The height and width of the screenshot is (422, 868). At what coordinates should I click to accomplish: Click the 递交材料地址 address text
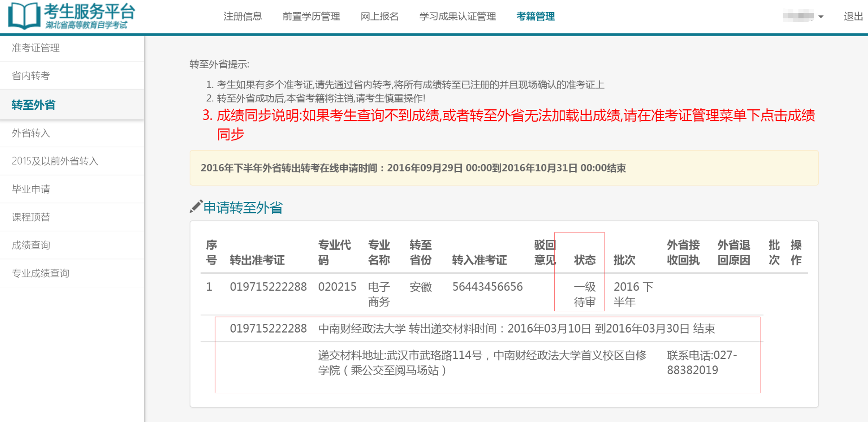(x=482, y=363)
